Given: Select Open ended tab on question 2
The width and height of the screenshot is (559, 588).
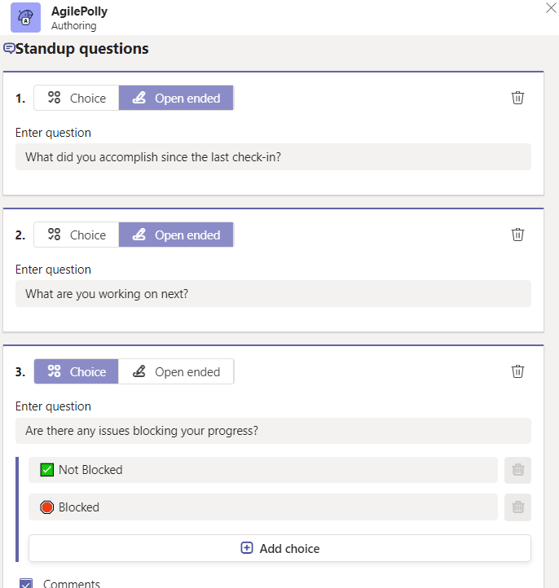Looking at the screenshot, I should click(176, 235).
